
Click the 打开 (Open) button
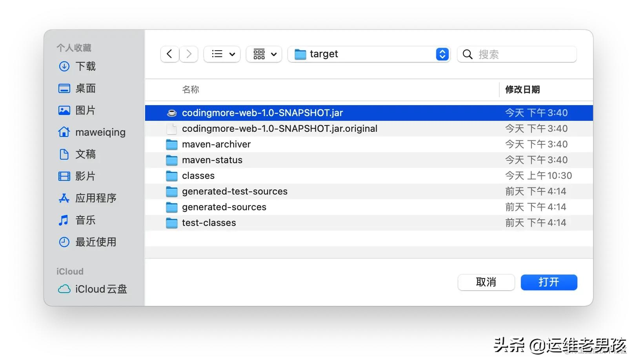coord(548,282)
